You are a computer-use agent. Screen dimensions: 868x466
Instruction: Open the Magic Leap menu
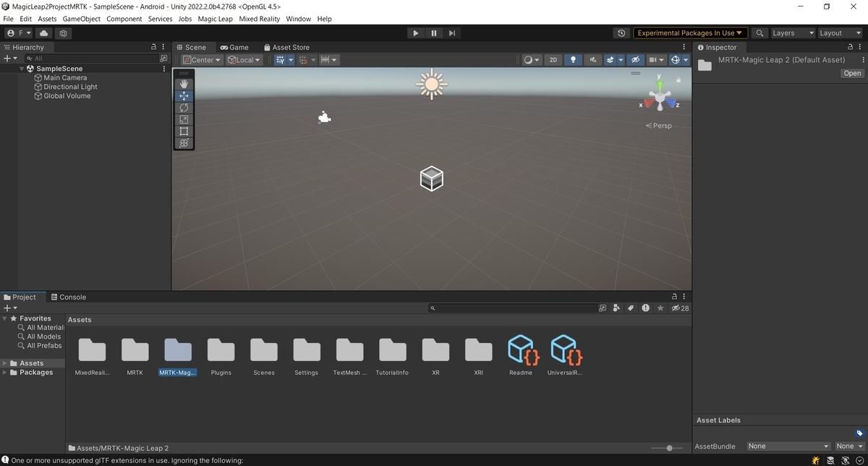pyautogui.click(x=216, y=19)
